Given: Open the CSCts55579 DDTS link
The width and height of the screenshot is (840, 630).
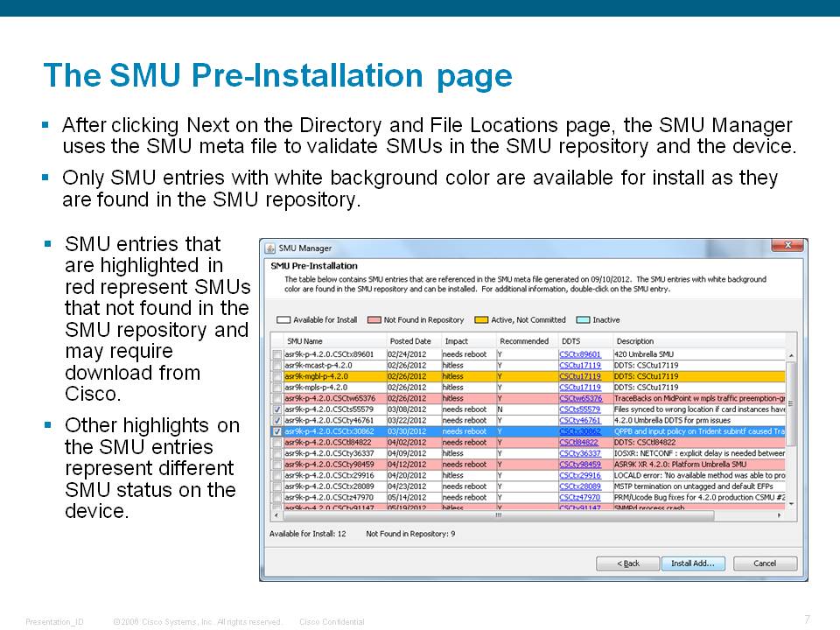Looking at the screenshot, I should click(579, 409).
